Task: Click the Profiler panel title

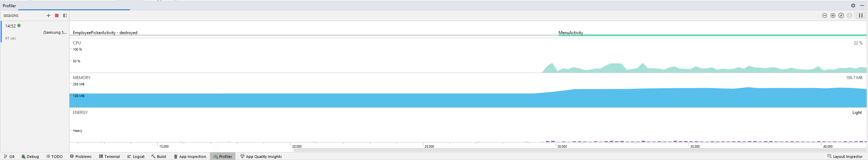Action: [x=9, y=6]
